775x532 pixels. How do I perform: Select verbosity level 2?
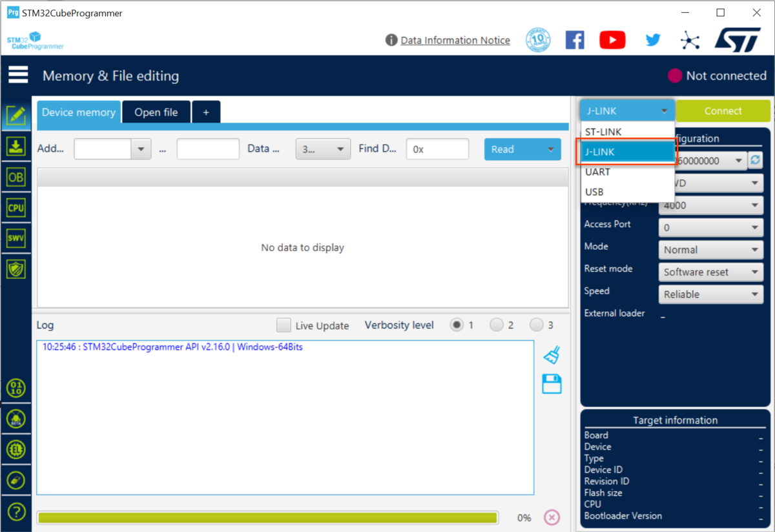495,325
